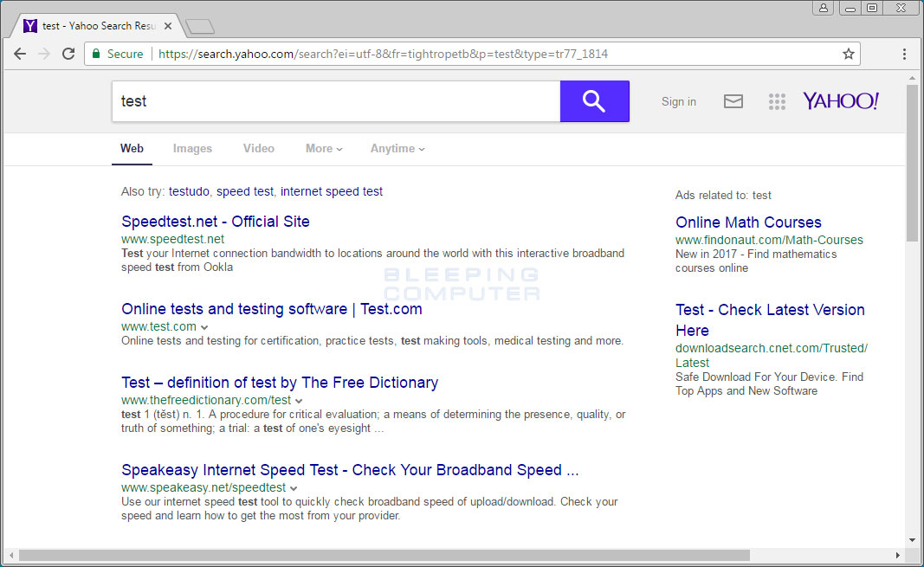Select the Web tab
Image resolution: width=924 pixels, height=567 pixels.
pyautogui.click(x=132, y=148)
